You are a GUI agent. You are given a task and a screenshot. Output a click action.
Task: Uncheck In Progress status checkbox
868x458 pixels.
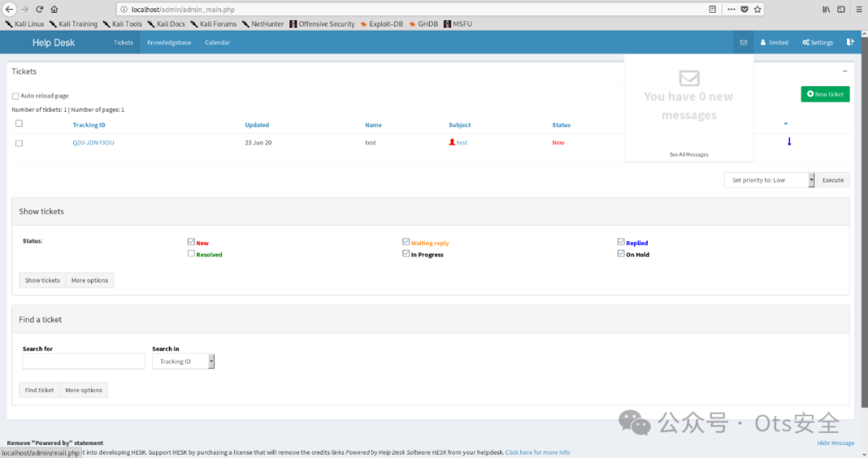pyautogui.click(x=406, y=253)
